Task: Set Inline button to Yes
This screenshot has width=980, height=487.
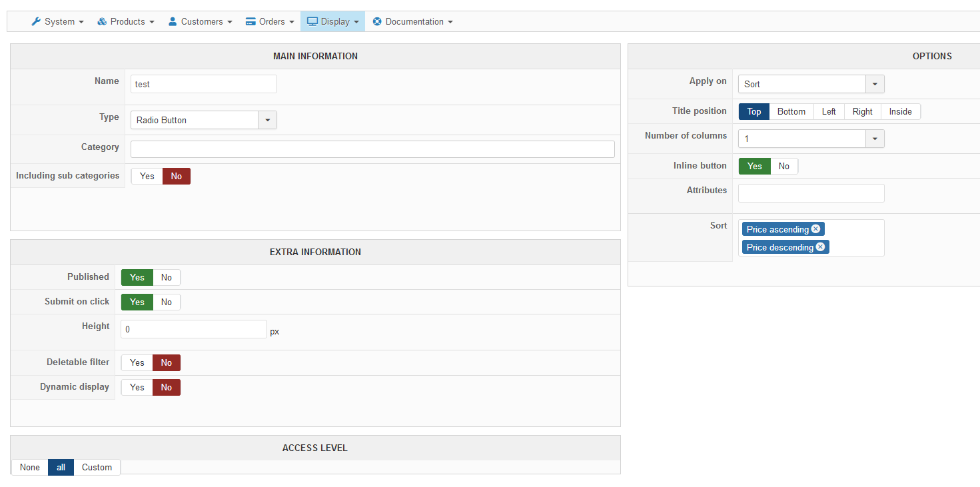Action: click(755, 166)
